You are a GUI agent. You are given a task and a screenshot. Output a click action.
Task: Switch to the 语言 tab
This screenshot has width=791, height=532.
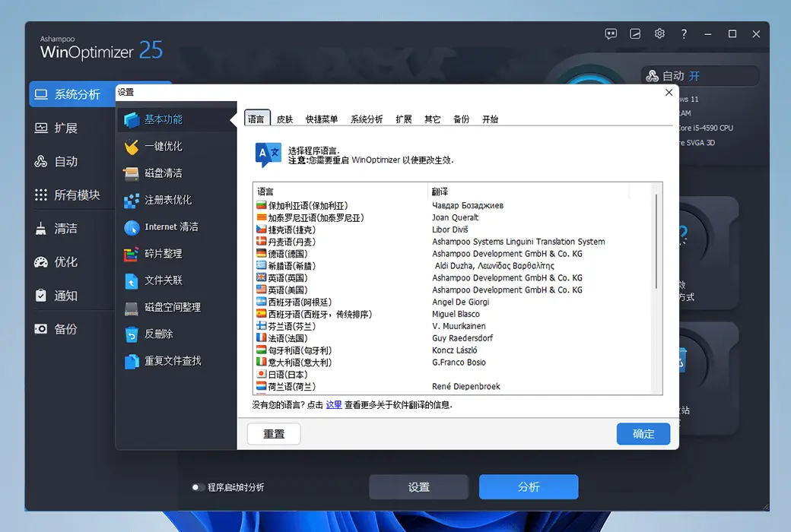pyautogui.click(x=257, y=119)
